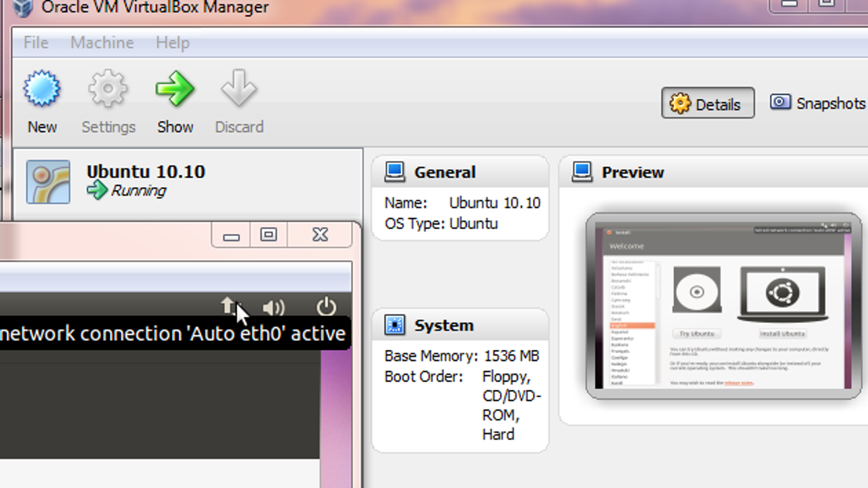Open the System section header
Image resolution: width=868 pixels, height=488 pixels.
pyautogui.click(x=460, y=325)
